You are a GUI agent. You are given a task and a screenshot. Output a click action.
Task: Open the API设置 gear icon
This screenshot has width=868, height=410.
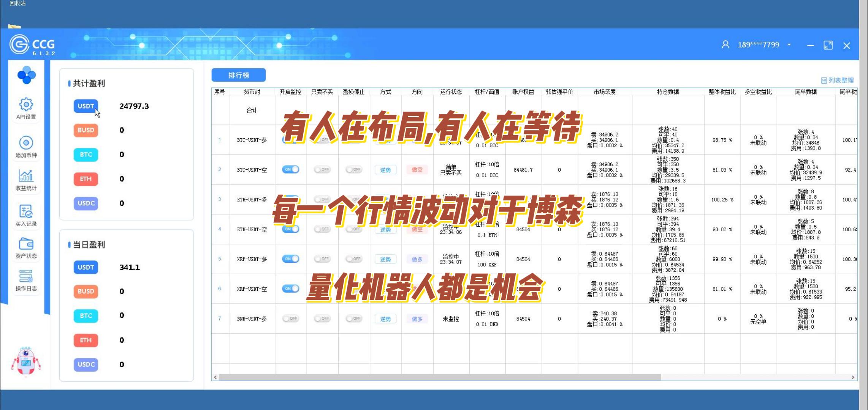tap(26, 104)
